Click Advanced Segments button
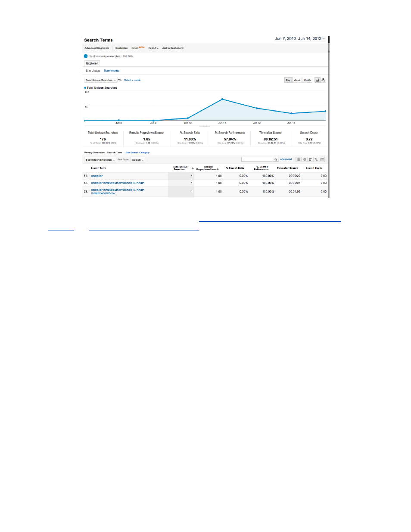 (x=97, y=48)
